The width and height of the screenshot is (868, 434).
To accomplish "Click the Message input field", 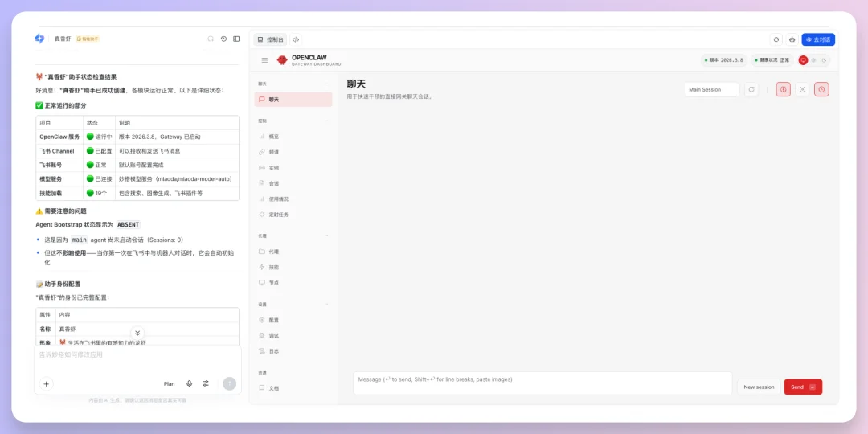I will click(x=542, y=383).
